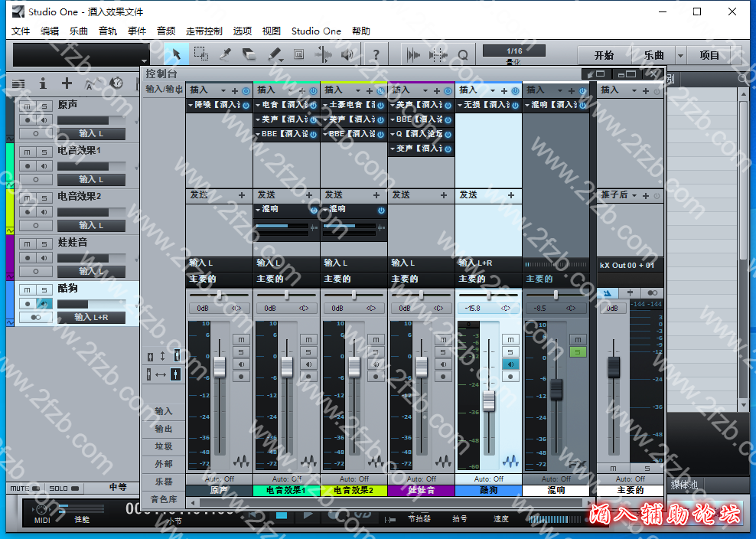Viewport: 756px width, 539px height.
Task: Click the console horizontal scrollbar
Action: tap(389, 502)
